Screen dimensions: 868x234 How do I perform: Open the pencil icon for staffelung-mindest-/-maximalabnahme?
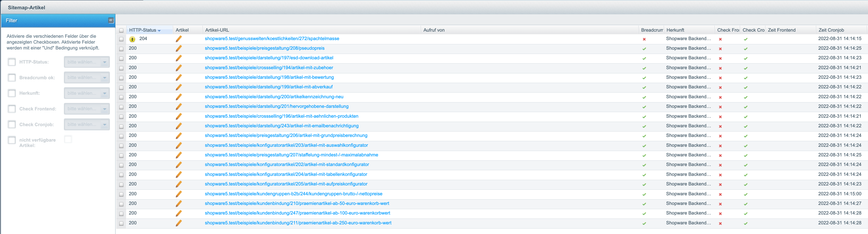pyautogui.click(x=179, y=155)
